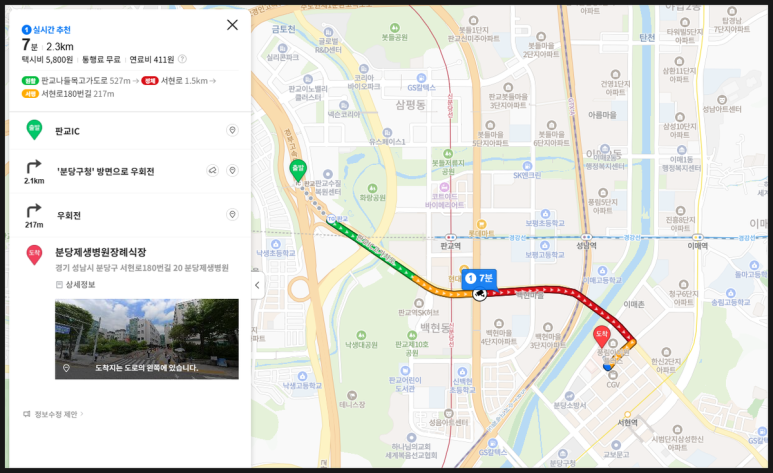
Task: Click the 낙생초등학교 school icon
Action: pyautogui.click(x=276, y=244)
